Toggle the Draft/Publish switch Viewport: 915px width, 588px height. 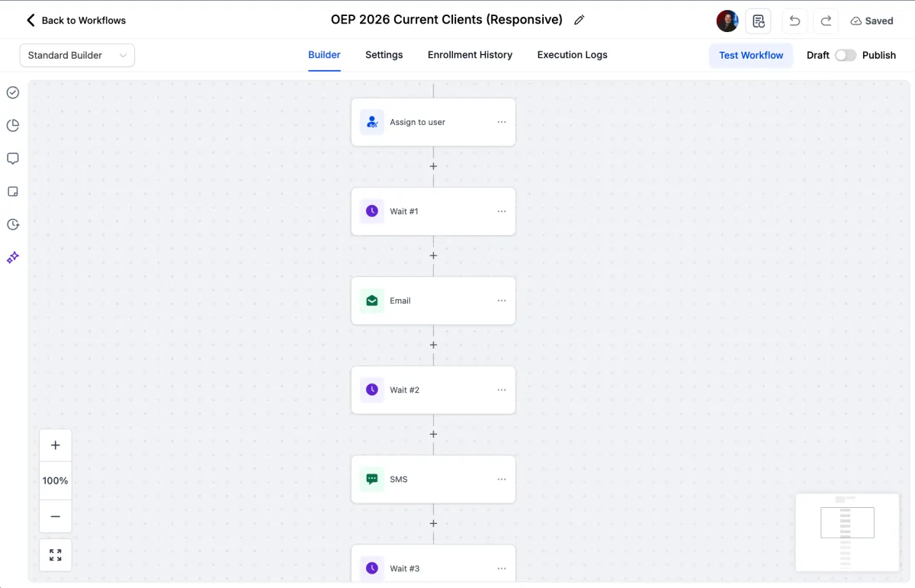845,55
